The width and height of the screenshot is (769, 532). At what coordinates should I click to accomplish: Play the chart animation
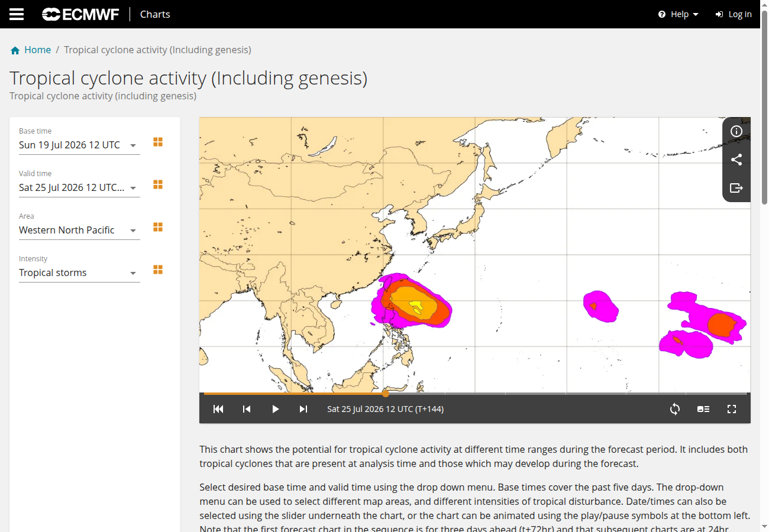tap(275, 409)
